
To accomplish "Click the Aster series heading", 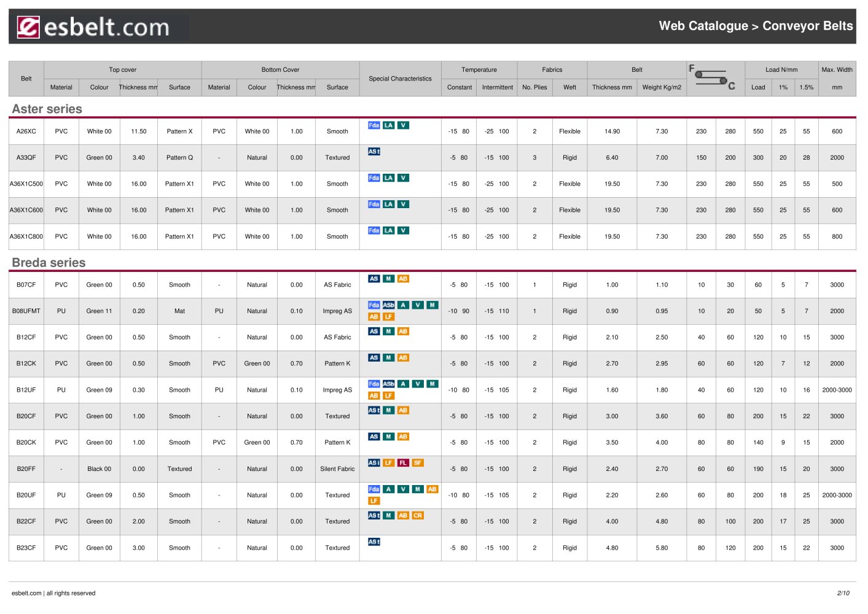I will click(x=47, y=109).
